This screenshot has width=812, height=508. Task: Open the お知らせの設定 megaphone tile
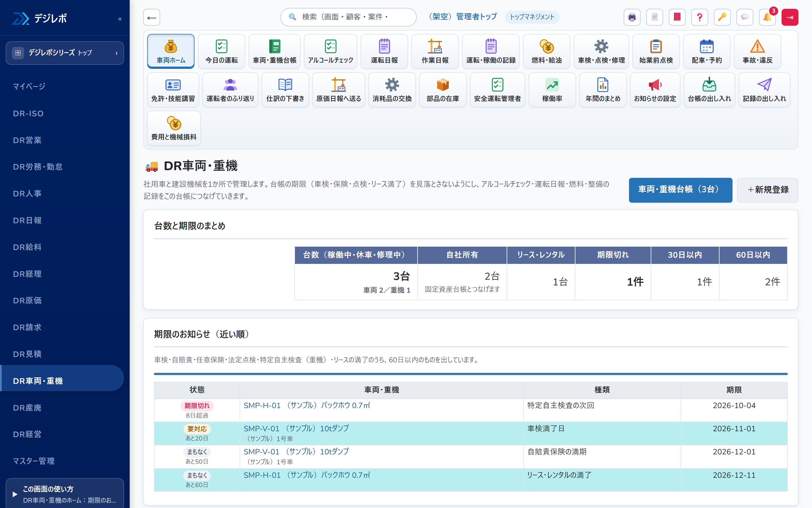pyautogui.click(x=655, y=90)
